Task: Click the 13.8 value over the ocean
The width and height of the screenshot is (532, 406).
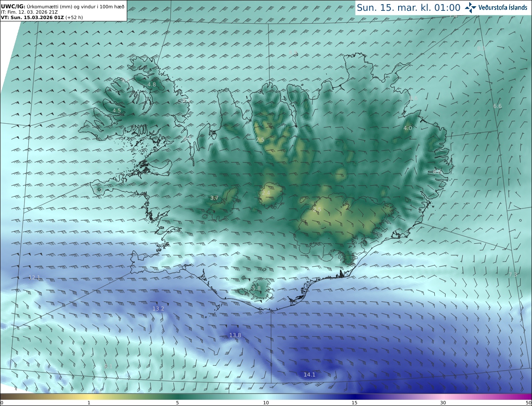Action: tap(235, 335)
